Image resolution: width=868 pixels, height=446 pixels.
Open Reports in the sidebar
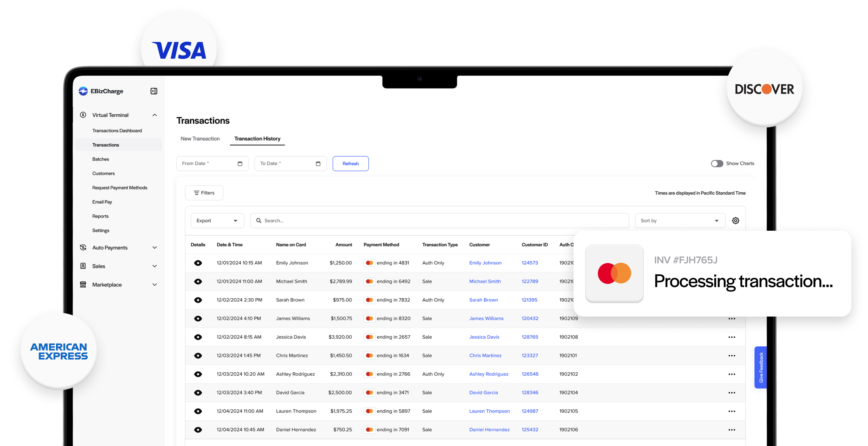coord(100,216)
